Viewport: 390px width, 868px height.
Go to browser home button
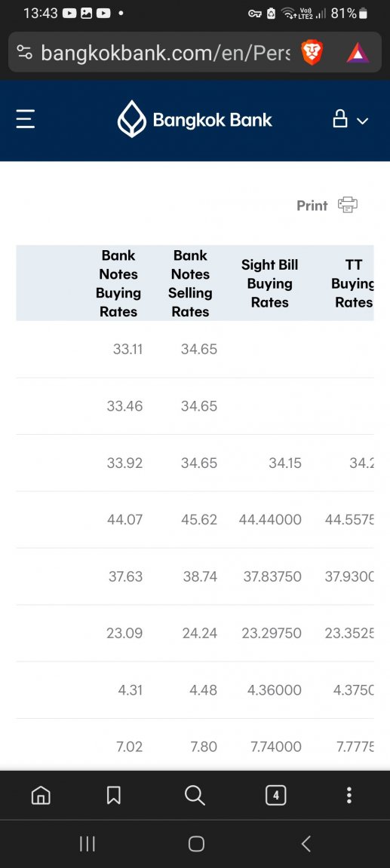pyautogui.click(x=41, y=796)
